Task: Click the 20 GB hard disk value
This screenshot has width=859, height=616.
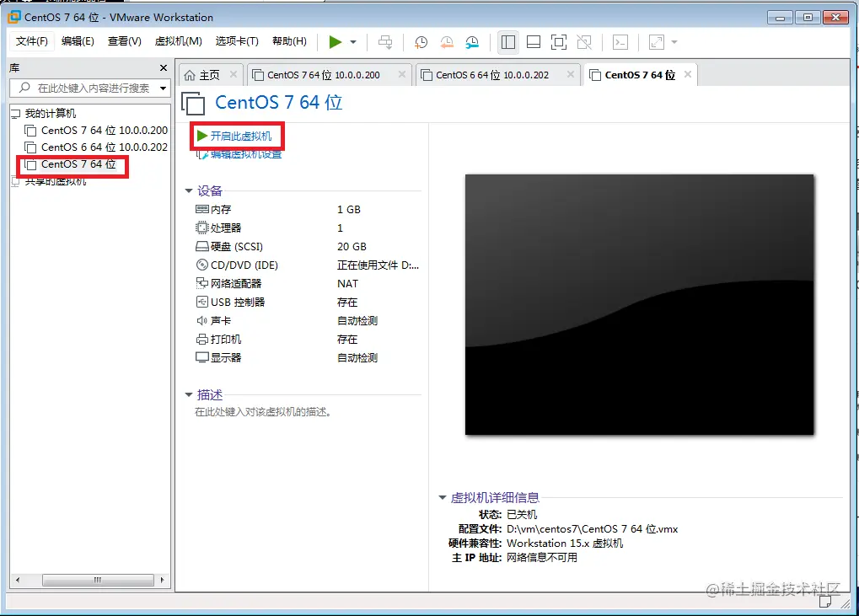Action: click(352, 247)
